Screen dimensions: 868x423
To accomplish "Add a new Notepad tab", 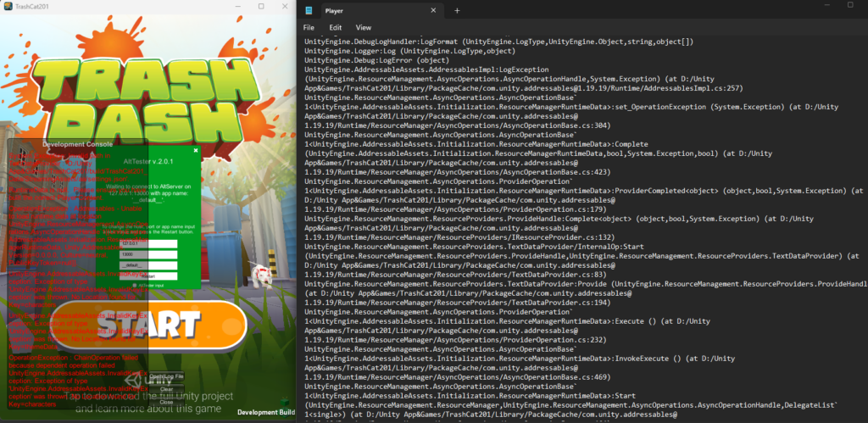I will tap(457, 10).
